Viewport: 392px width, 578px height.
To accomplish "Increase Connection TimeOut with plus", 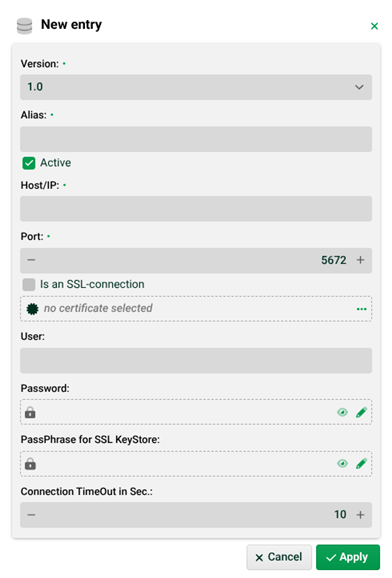I will click(360, 515).
